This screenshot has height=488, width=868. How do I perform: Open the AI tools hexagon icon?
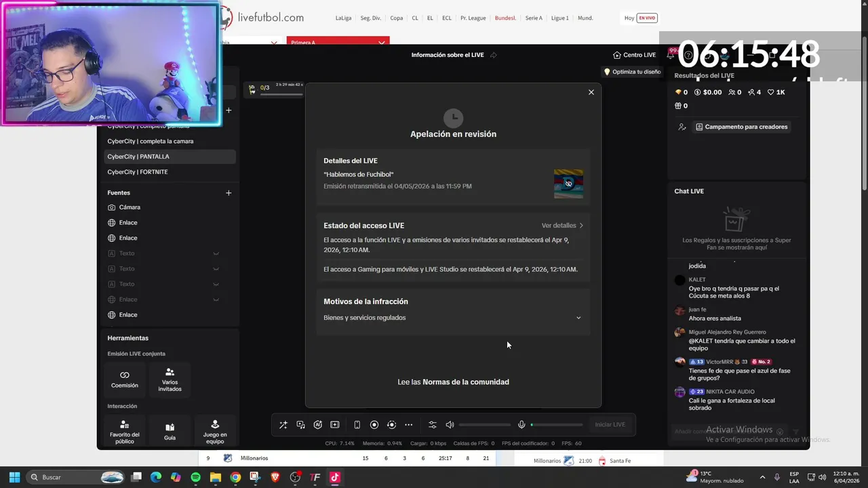(317, 425)
